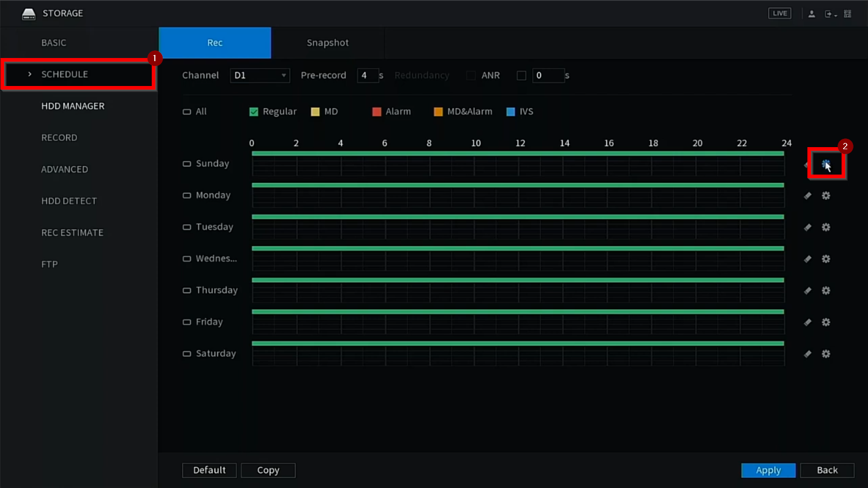Open the Channel D1 dropdown
Image resolution: width=868 pixels, height=488 pixels.
tap(259, 76)
